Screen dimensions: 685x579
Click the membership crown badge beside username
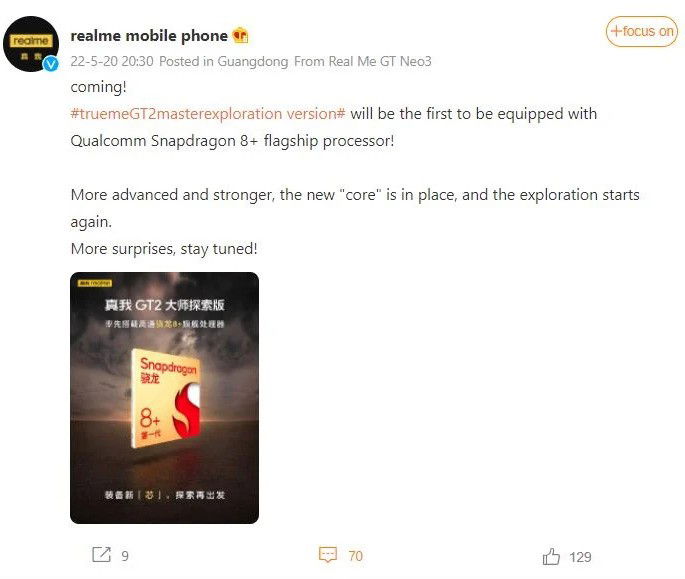pyautogui.click(x=240, y=36)
